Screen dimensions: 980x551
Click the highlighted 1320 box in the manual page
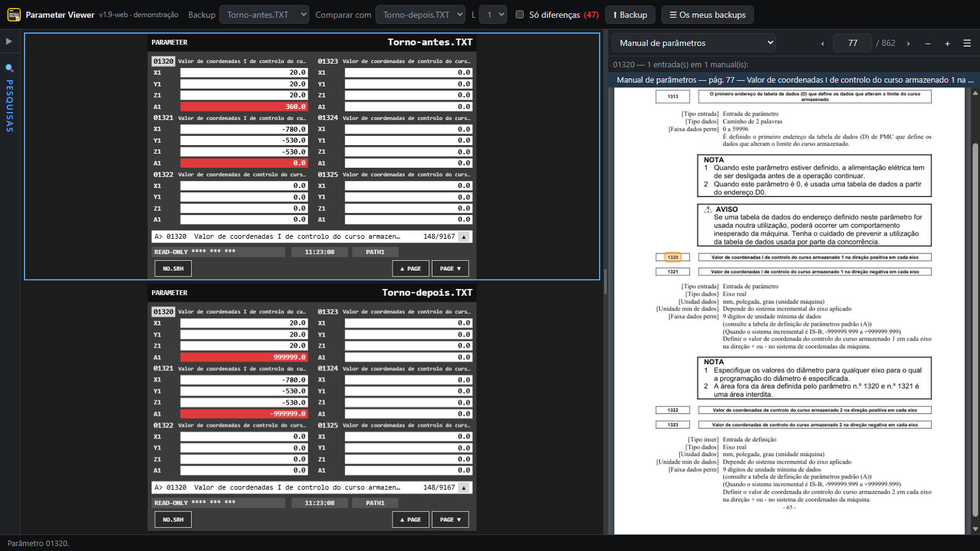point(673,257)
